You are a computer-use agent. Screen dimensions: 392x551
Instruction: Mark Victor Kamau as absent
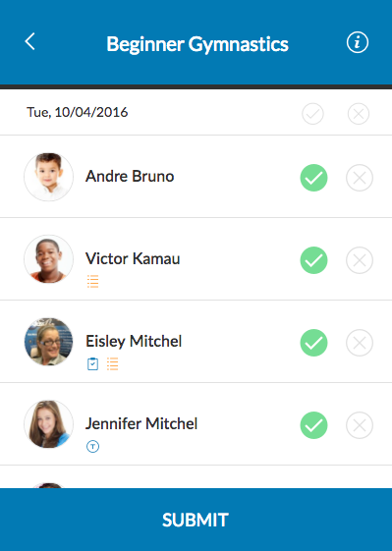(360, 260)
